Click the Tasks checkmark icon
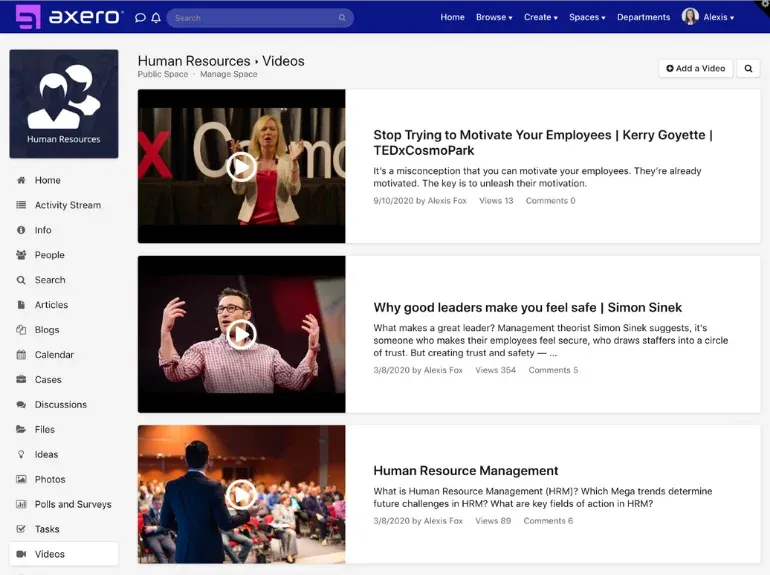Screen dimensions: 770x575 pyautogui.click(x=21, y=529)
